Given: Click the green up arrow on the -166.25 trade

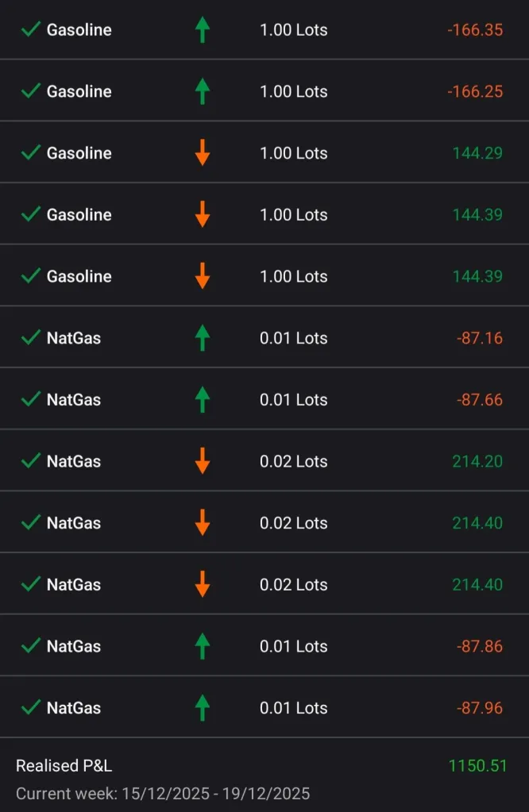Looking at the screenshot, I should tap(203, 91).
